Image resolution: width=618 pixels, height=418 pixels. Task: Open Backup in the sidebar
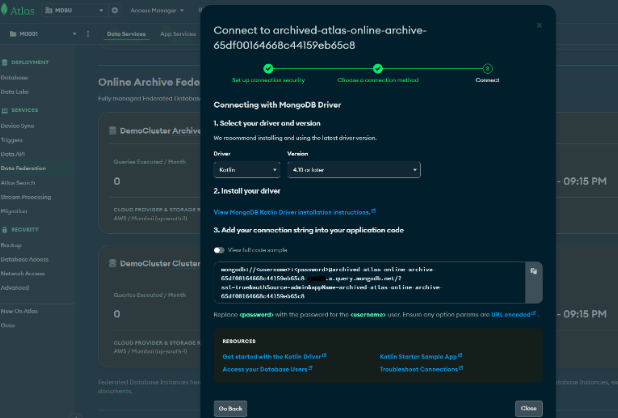(x=11, y=245)
